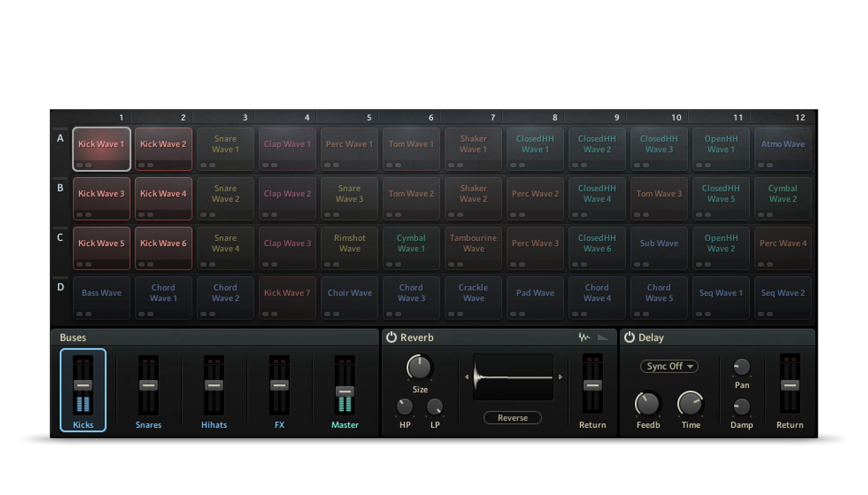Click the previous impulse arrow left of reverb display
This screenshot has height=495, width=868.
click(x=467, y=377)
